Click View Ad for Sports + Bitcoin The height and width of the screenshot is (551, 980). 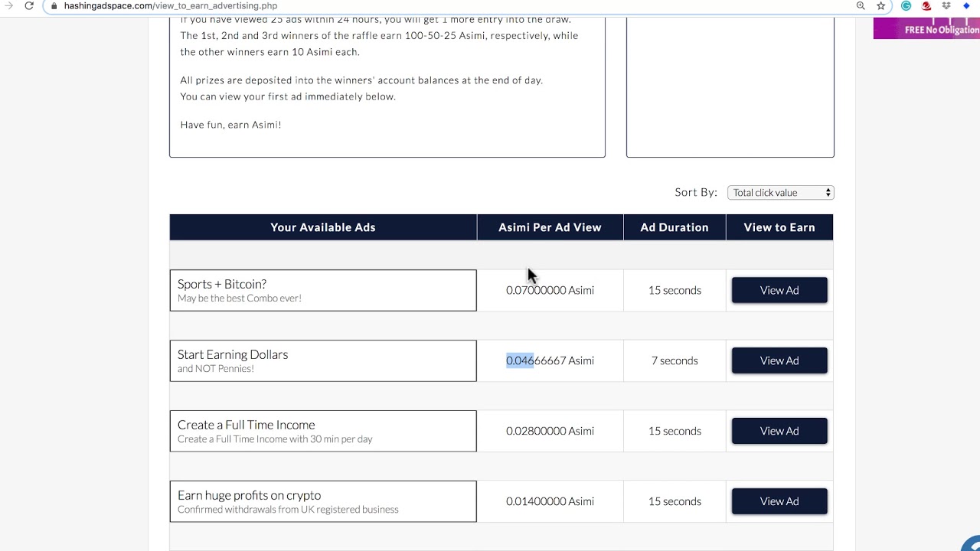(x=779, y=290)
